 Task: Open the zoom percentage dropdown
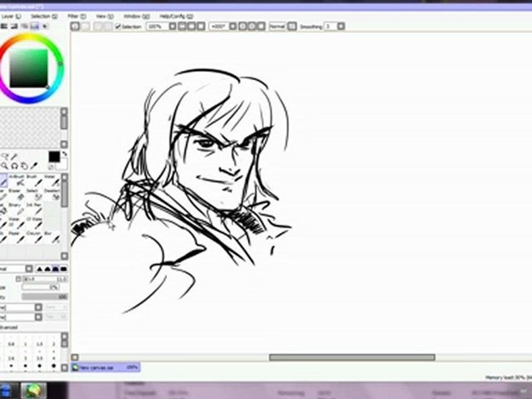tap(173, 26)
